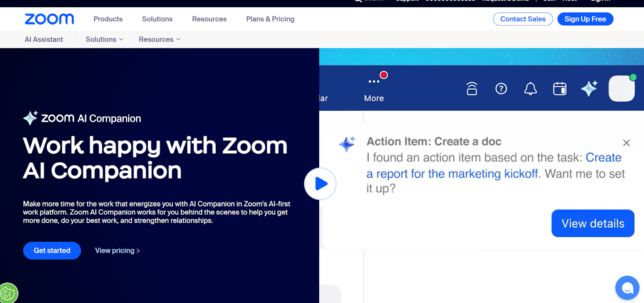This screenshot has width=644, height=303.
Task: Open the Resources item in the main navigation
Action: 209,19
